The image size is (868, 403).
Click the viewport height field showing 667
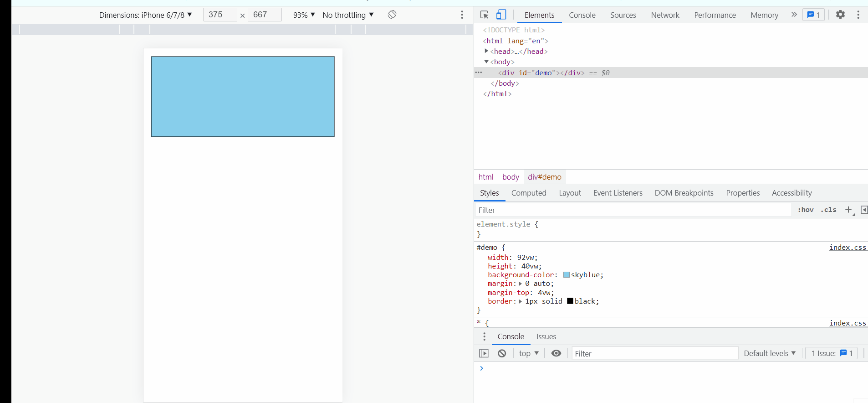(x=265, y=15)
